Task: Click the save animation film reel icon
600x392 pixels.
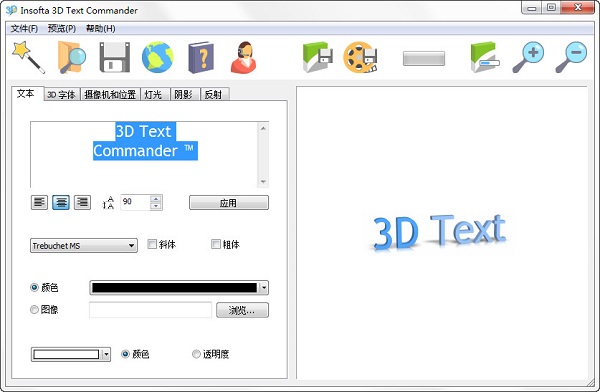Action: tap(360, 57)
